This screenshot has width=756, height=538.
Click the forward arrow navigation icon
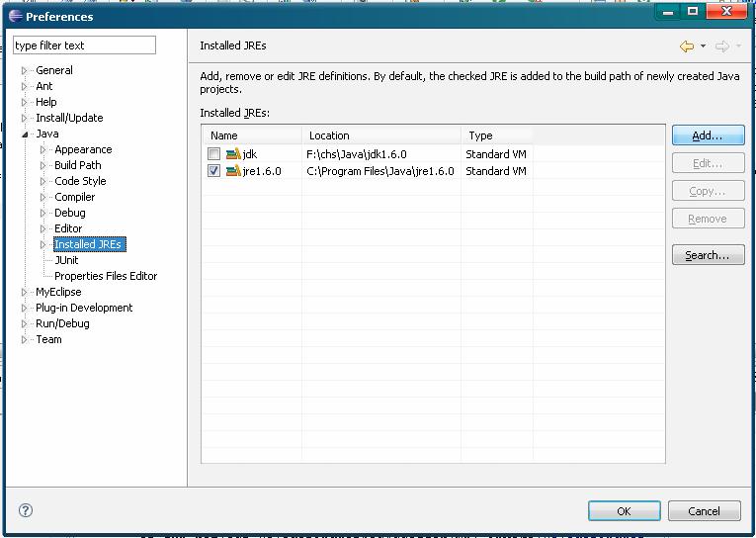[721, 46]
